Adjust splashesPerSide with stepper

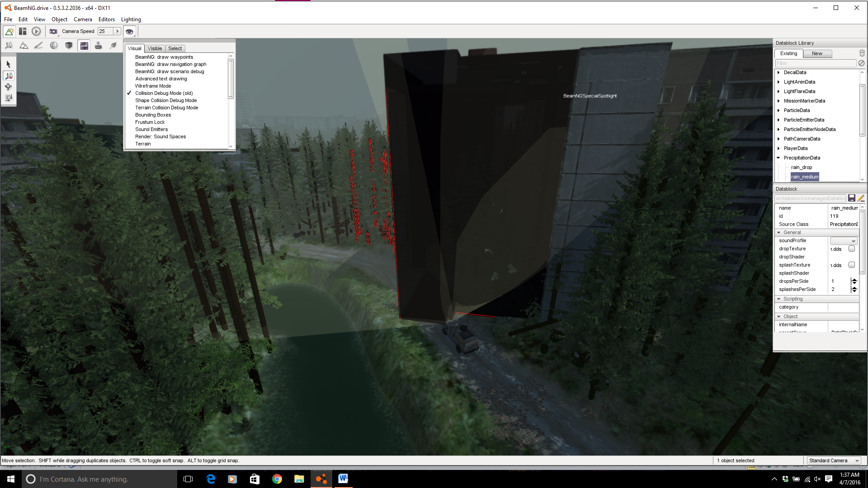coord(854,290)
